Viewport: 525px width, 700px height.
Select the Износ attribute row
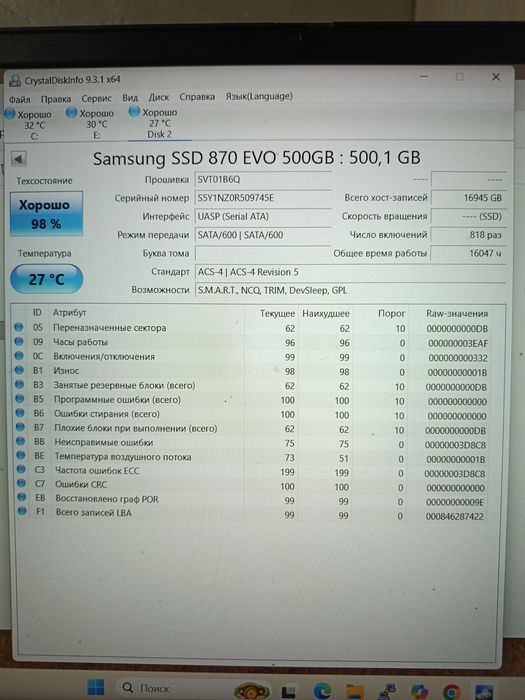click(251, 371)
